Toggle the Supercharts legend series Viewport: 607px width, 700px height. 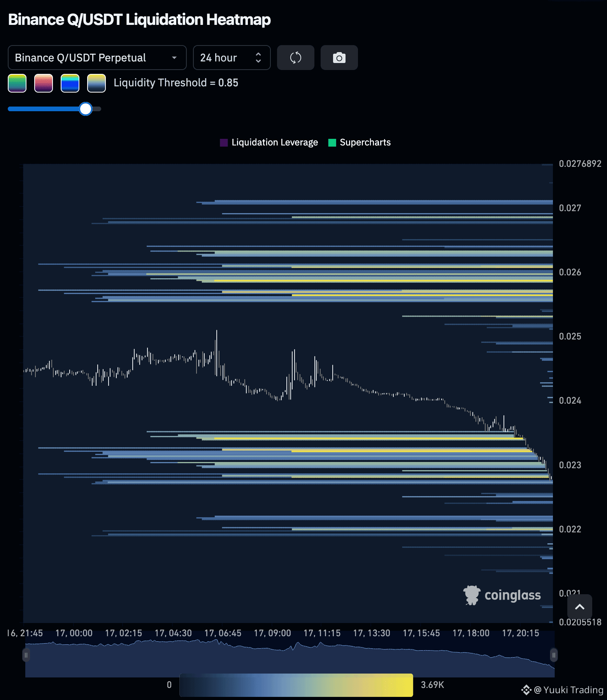(x=360, y=142)
